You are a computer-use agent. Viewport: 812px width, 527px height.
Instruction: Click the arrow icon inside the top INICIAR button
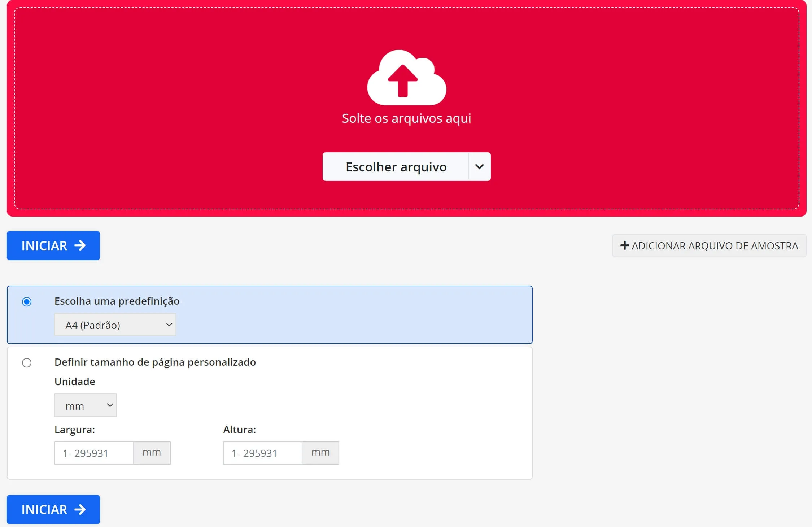(80, 245)
